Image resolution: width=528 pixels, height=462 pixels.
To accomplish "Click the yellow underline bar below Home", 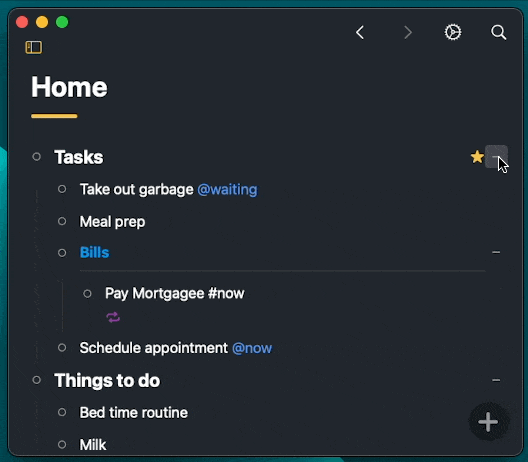I will tap(54, 116).
